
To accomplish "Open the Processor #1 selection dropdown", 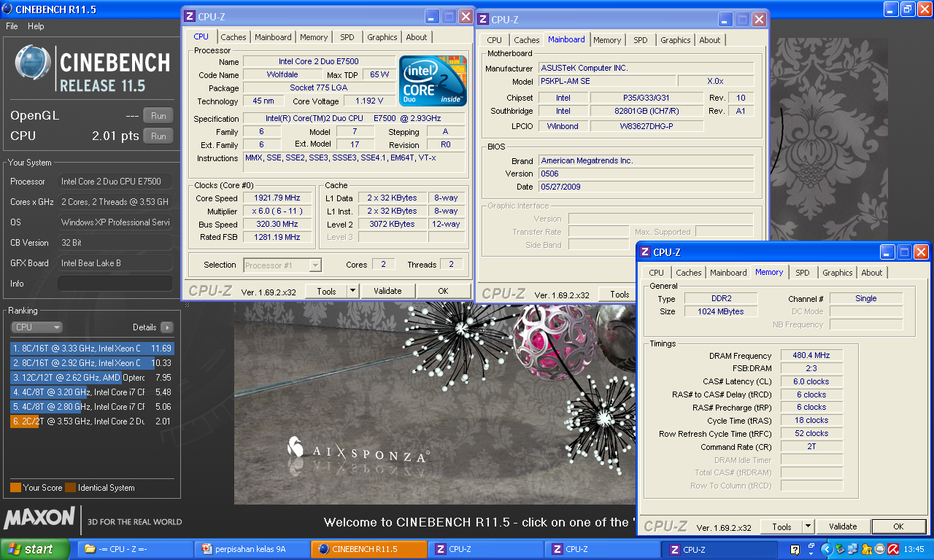I will click(x=282, y=265).
